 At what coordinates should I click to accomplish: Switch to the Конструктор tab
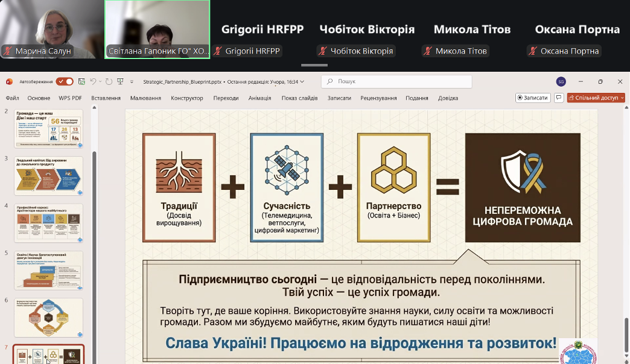tap(187, 98)
